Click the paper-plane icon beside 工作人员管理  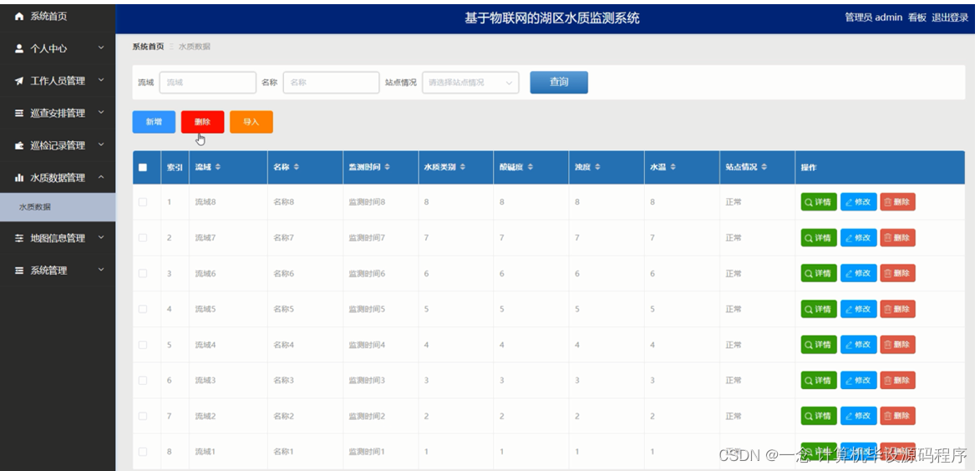18,81
